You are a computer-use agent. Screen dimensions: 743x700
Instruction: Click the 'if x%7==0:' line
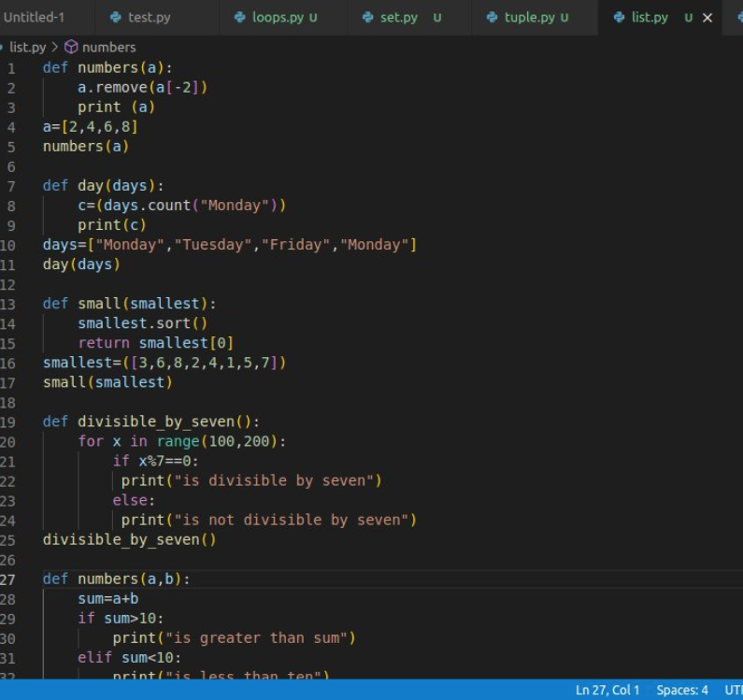point(155,461)
